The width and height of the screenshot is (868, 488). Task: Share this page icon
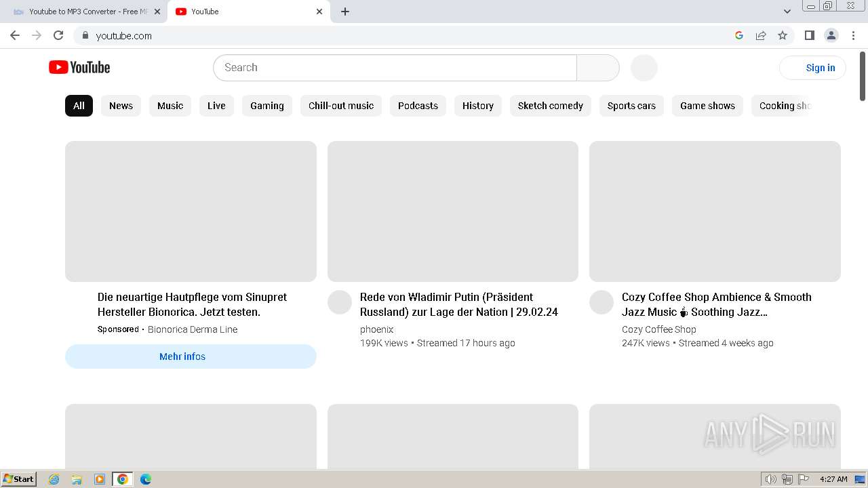(x=761, y=35)
